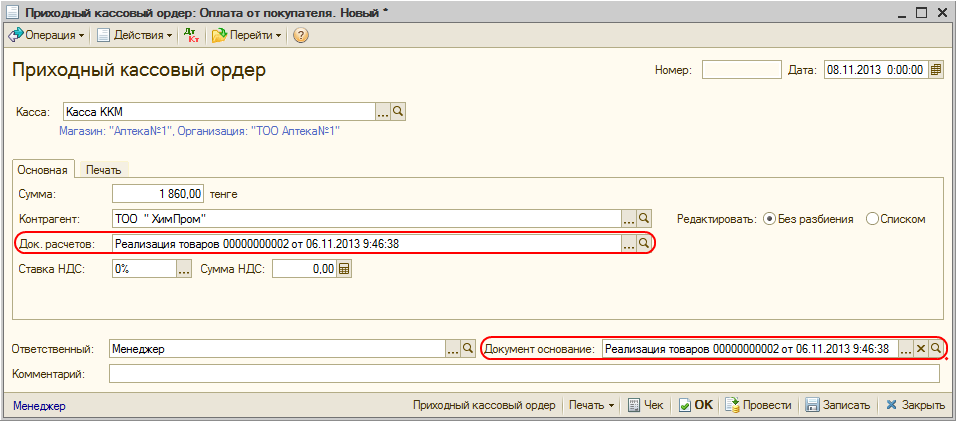The width and height of the screenshot is (956, 421).
Task: Select the Списком radio option
Action: [x=872, y=218]
